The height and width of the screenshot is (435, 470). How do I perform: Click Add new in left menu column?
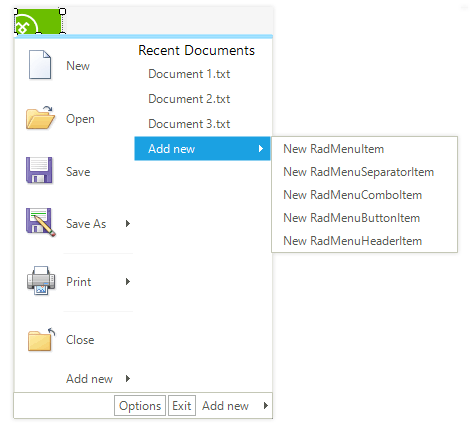(x=89, y=379)
